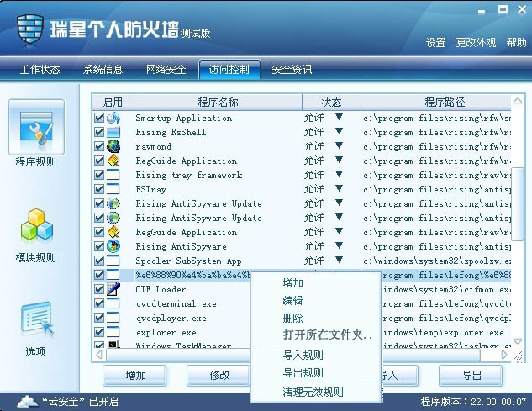This screenshot has height=411, width=532.
Task: Open the 模块规则 cubes icon
Action: 37,224
